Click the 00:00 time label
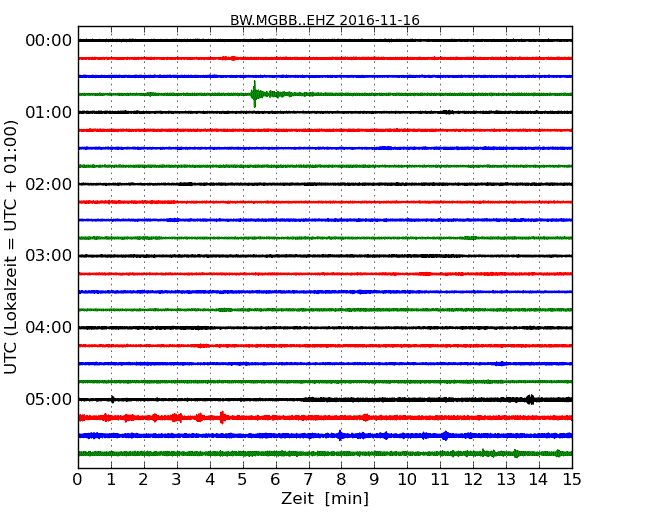 tap(49, 41)
